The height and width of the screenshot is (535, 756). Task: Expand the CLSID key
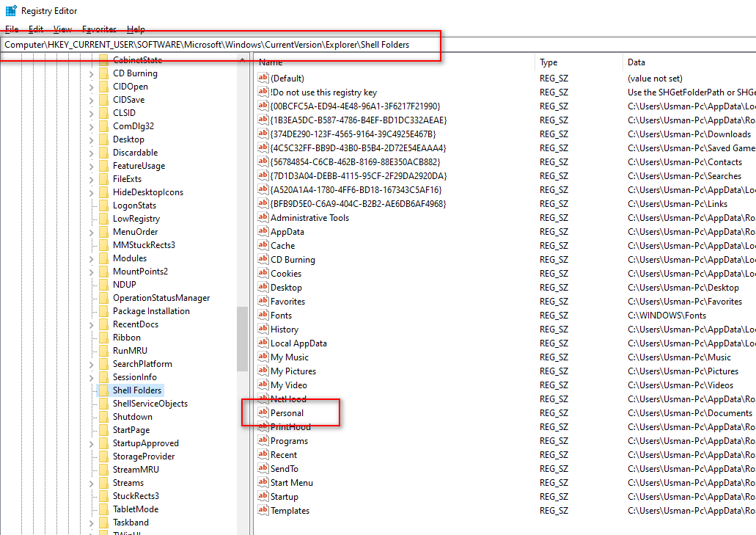click(92, 114)
